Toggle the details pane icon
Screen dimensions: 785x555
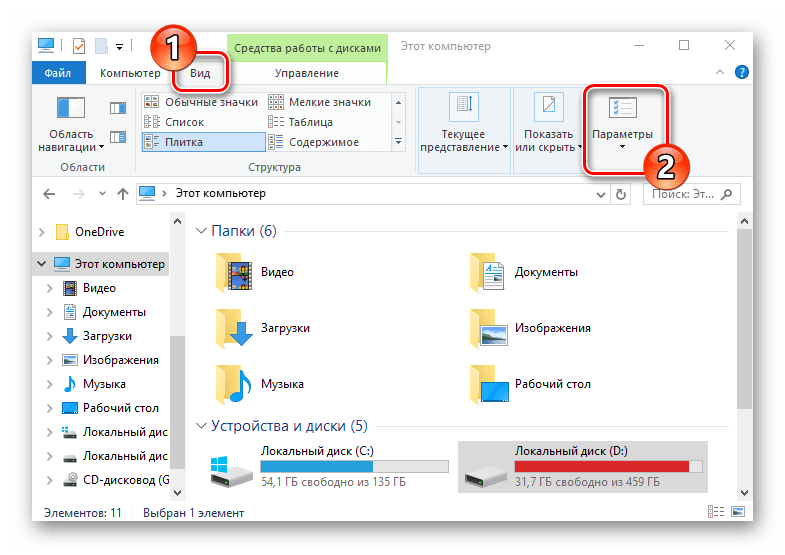pyautogui.click(x=118, y=137)
